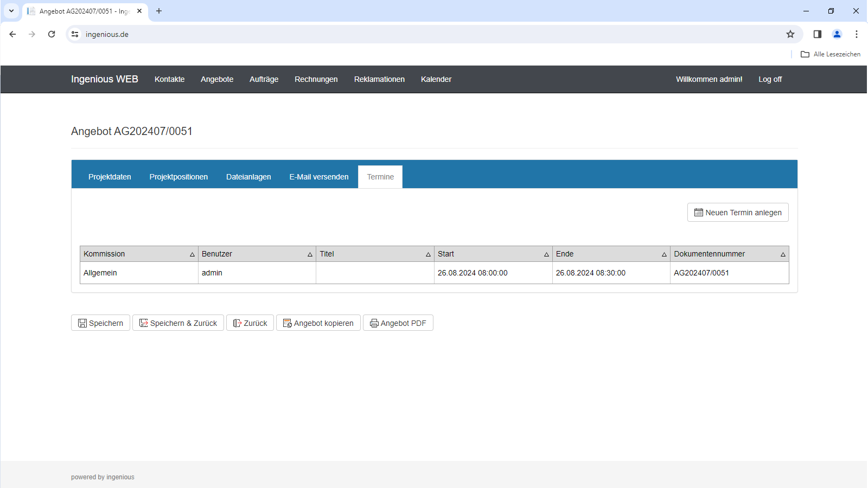Sort by the Benutzer column arrow

pos(310,254)
